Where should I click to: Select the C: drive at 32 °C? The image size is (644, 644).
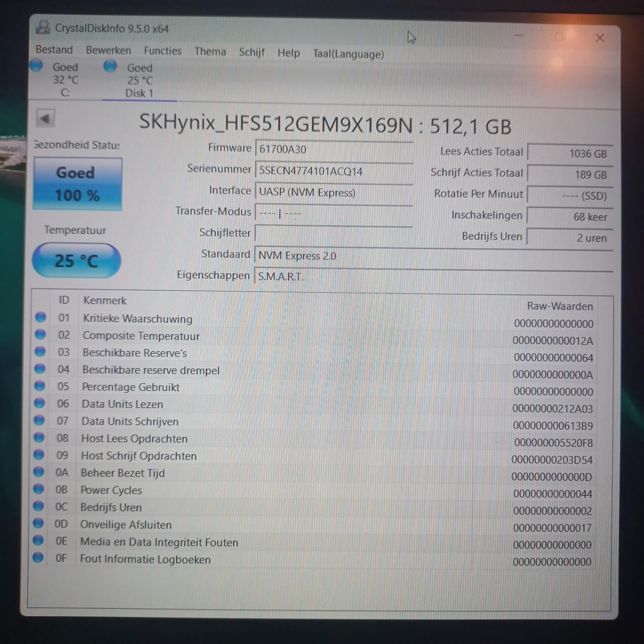tap(65, 79)
